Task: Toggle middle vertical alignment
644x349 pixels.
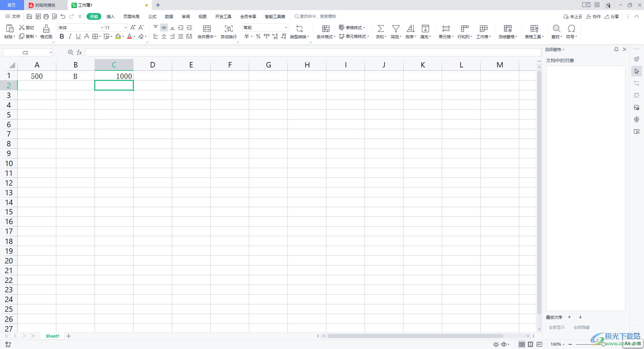Action: [x=164, y=28]
